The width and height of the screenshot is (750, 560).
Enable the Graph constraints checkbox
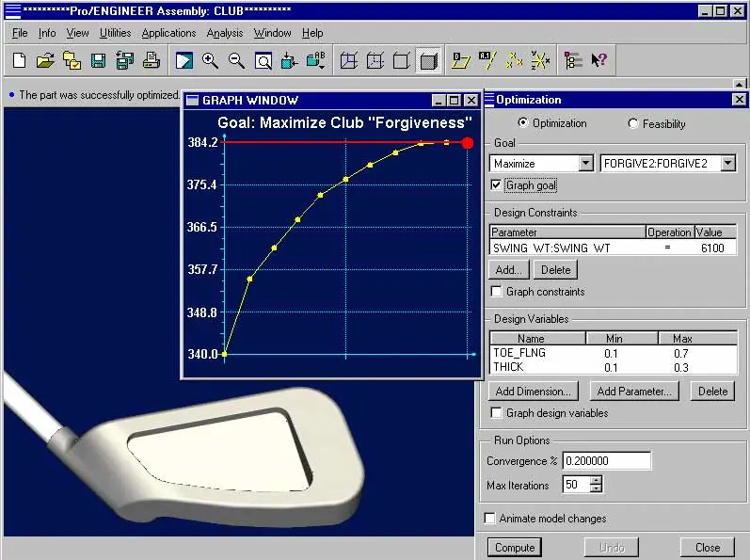pos(497,291)
